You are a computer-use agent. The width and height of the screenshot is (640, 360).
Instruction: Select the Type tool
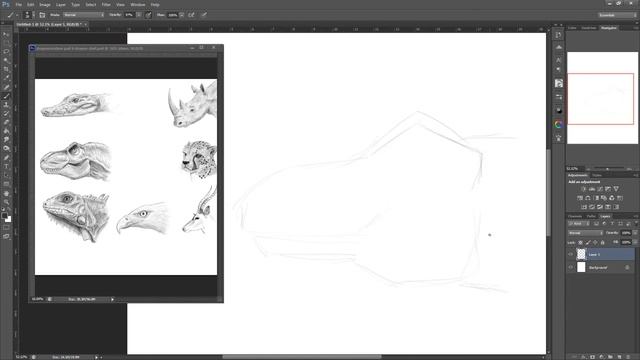point(6,167)
